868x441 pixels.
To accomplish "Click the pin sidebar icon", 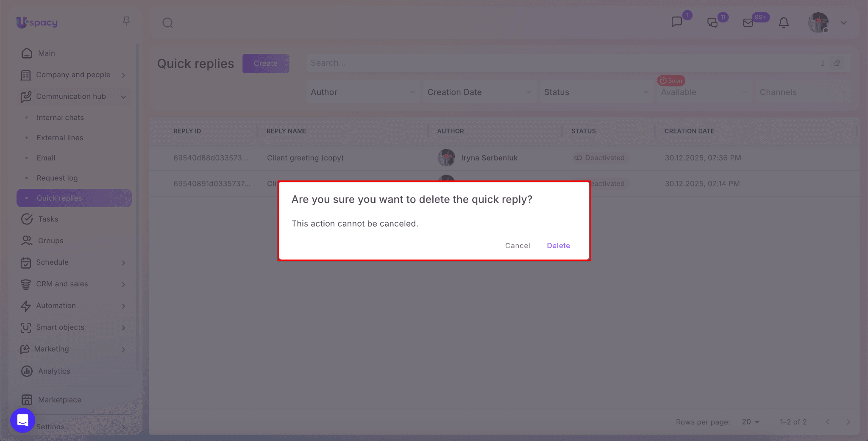I will point(126,21).
